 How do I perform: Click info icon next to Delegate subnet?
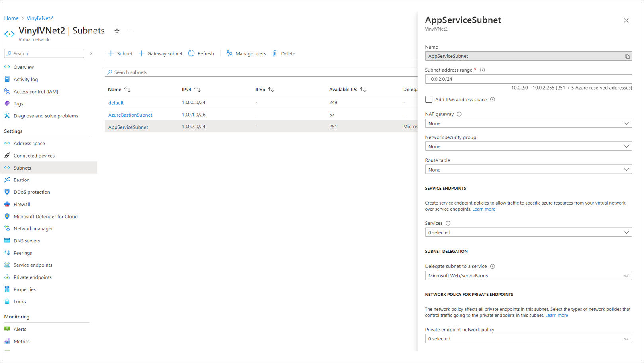point(493,267)
